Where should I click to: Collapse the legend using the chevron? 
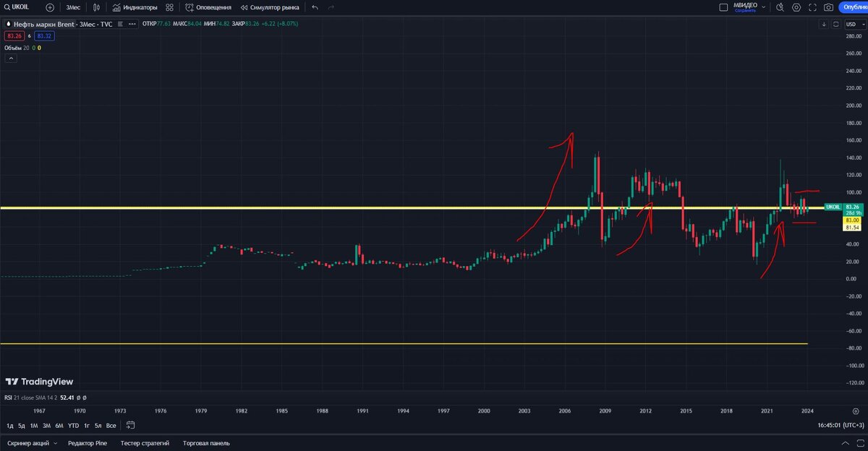[10, 57]
